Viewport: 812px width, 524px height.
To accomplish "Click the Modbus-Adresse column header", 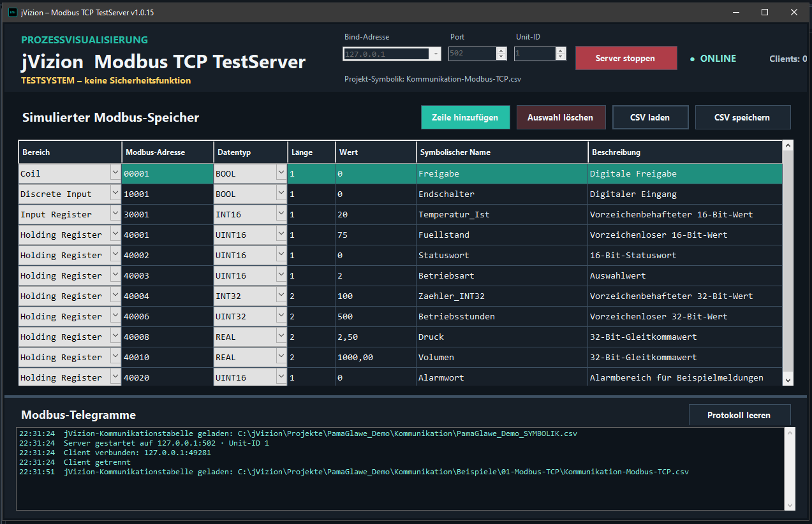I will (x=168, y=152).
